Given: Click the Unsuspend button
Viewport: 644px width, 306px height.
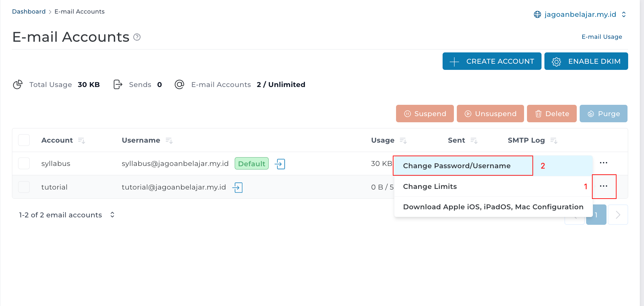Looking at the screenshot, I should [490, 114].
